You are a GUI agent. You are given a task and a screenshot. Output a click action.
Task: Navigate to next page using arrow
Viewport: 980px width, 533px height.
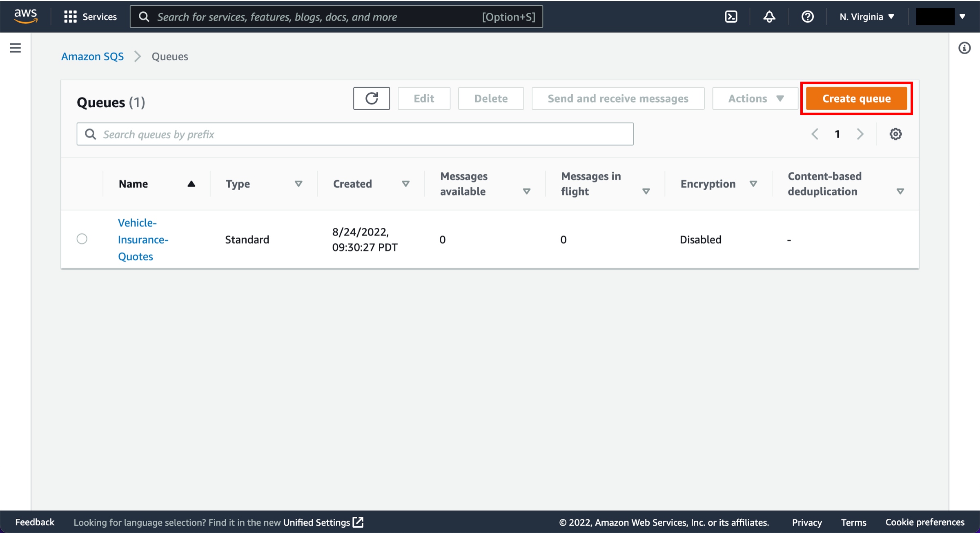860,134
